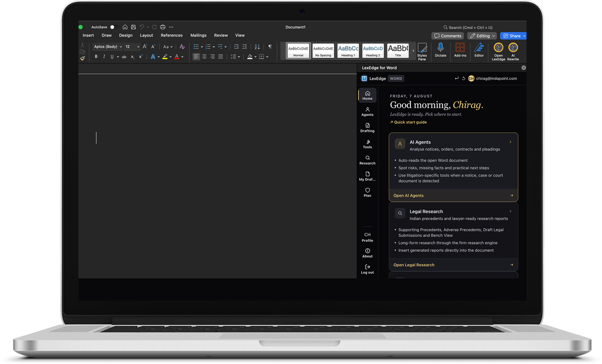This screenshot has height=364, width=602.
Task: Open the more options ellipsis in title bar
Action: 171,27
